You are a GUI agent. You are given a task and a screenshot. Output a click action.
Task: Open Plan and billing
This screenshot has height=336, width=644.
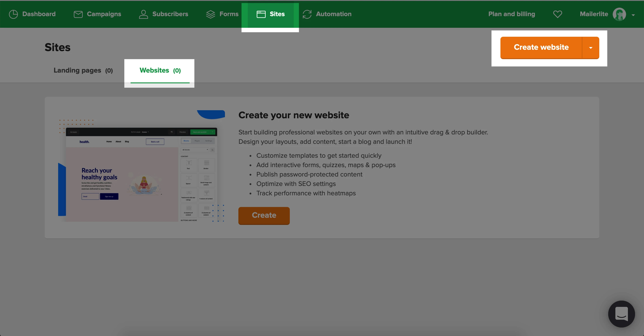click(x=511, y=14)
